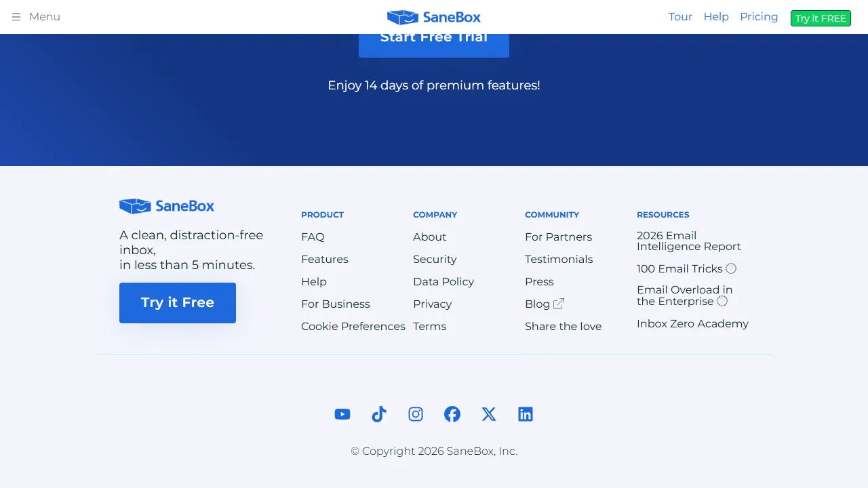Open the For Partners link
The height and width of the screenshot is (488, 868).
pyautogui.click(x=558, y=237)
